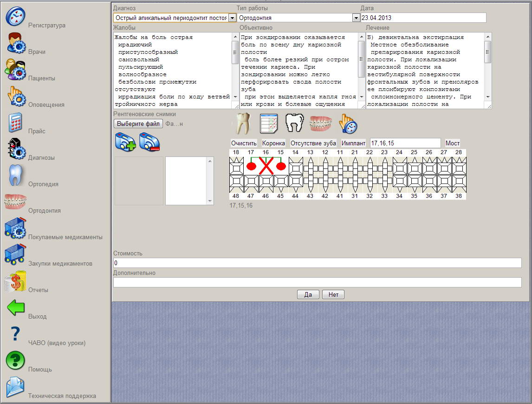Expand the Тип работы dropdown
The width and height of the screenshot is (532, 404).
(356, 18)
